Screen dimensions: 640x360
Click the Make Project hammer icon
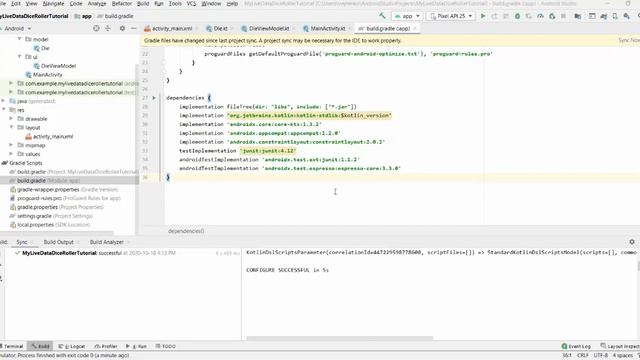(382, 16)
